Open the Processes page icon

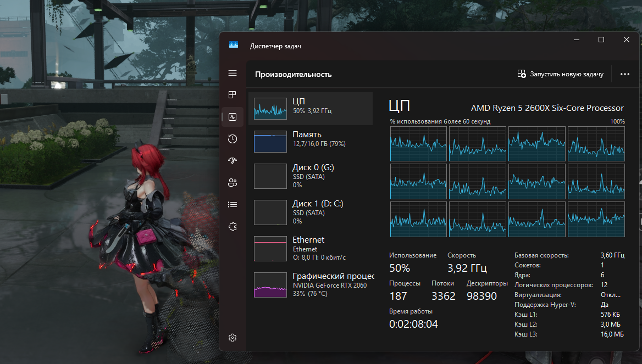[233, 95]
